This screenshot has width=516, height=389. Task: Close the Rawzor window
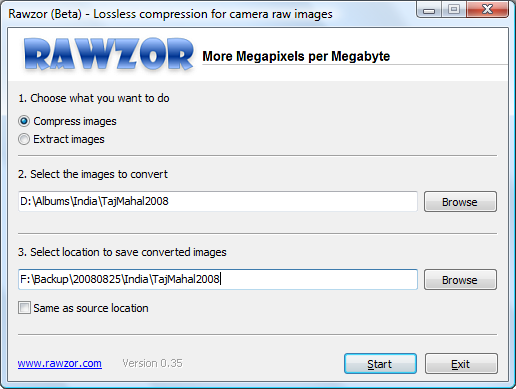[x=487, y=10]
